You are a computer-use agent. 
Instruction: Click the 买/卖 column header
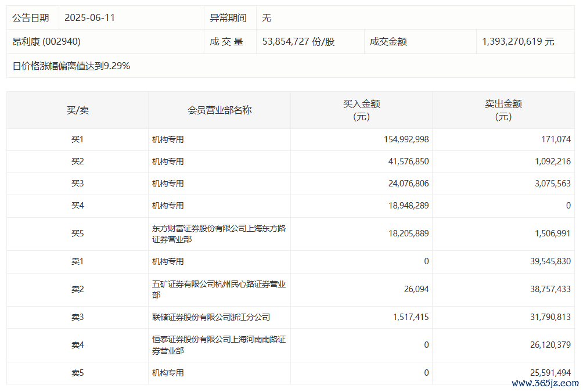(x=77, y=110)
